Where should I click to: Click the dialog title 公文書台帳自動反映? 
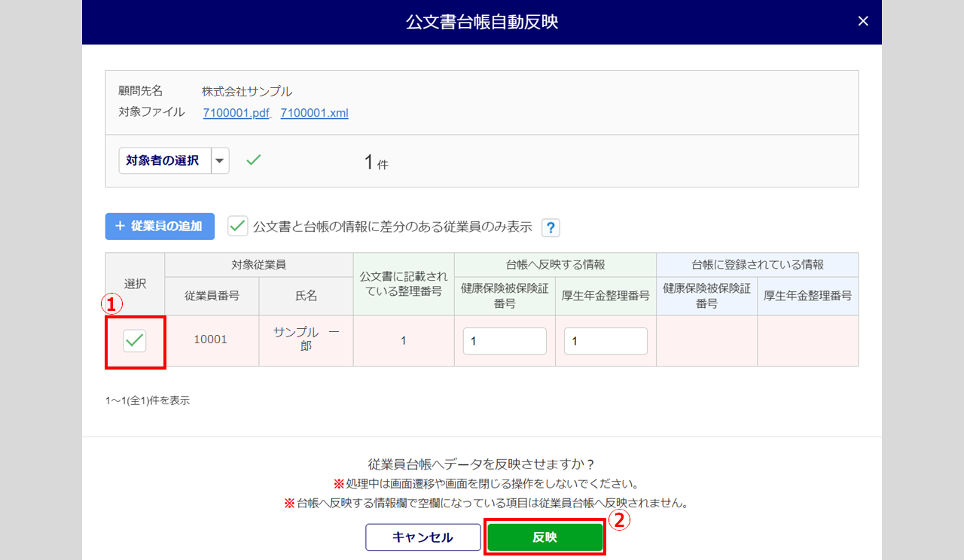482,22
